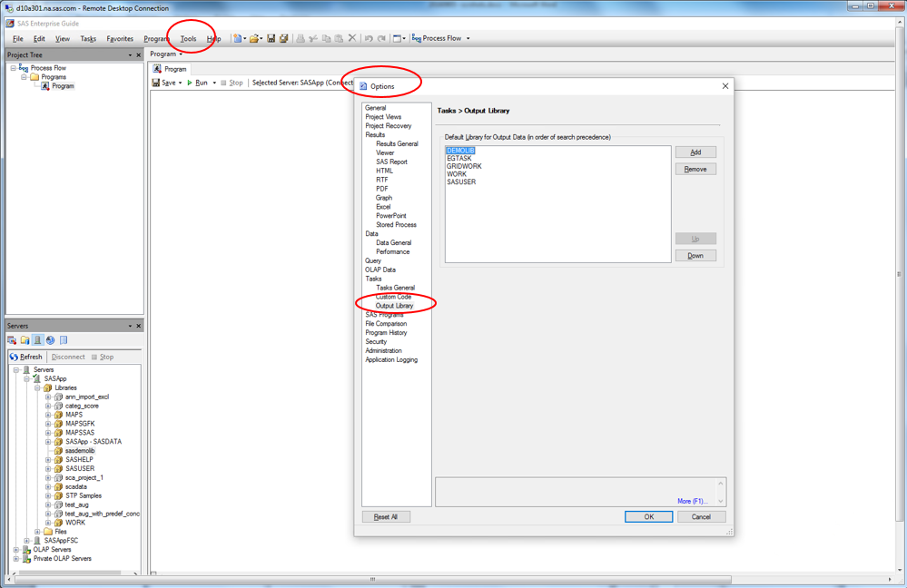Screen dimensions: 907x588
Task: Open the Project Tree pane dropdown arrow
Action: click(x=130, y=55)
